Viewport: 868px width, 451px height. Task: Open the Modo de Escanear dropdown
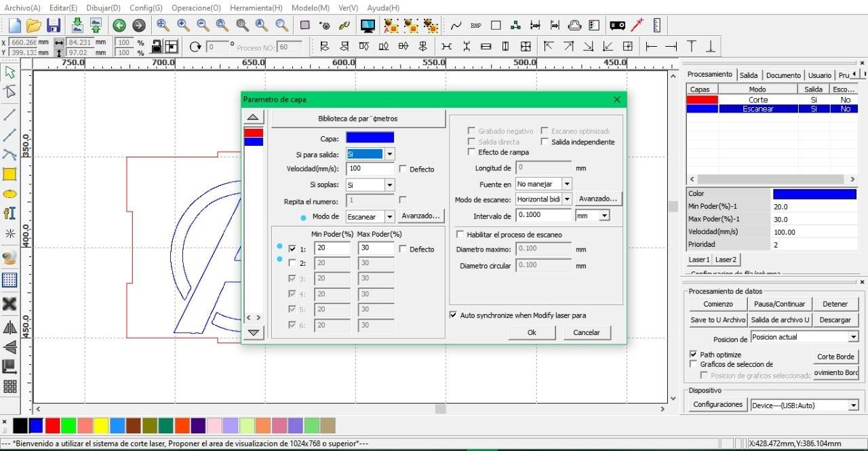click(x=389, y=217)
